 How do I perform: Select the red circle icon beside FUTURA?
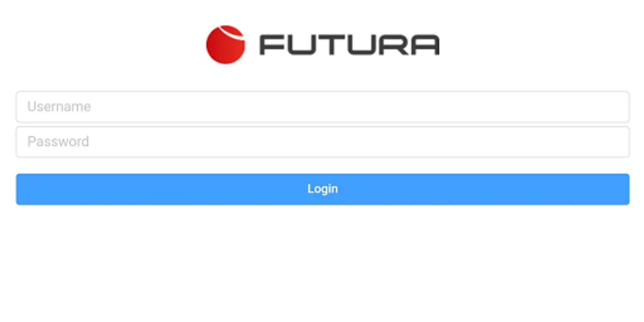tap(225, 45)
